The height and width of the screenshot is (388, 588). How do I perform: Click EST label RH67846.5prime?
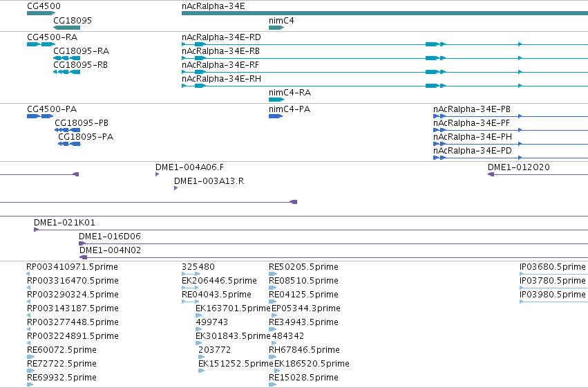(x=304, y=350)
